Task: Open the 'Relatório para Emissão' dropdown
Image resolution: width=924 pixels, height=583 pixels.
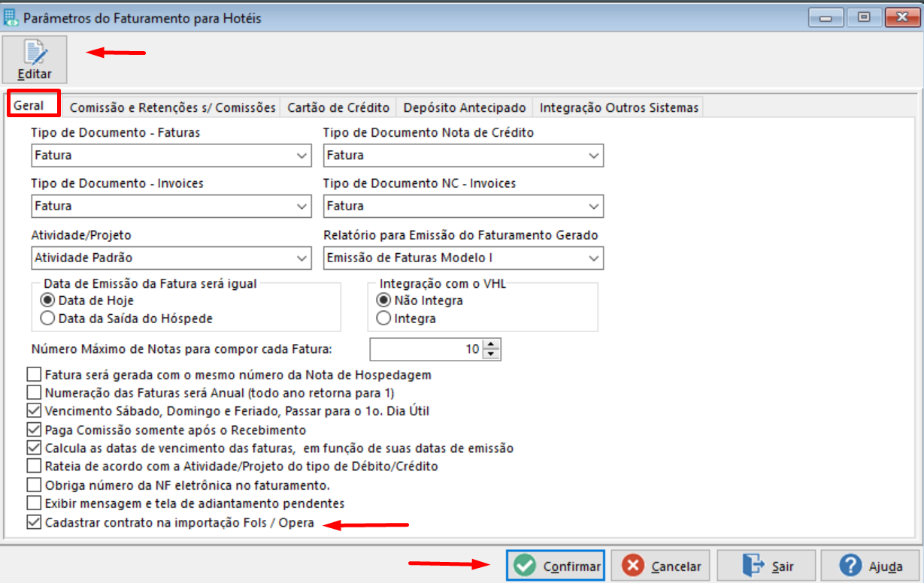Action: tap(595, 258)
